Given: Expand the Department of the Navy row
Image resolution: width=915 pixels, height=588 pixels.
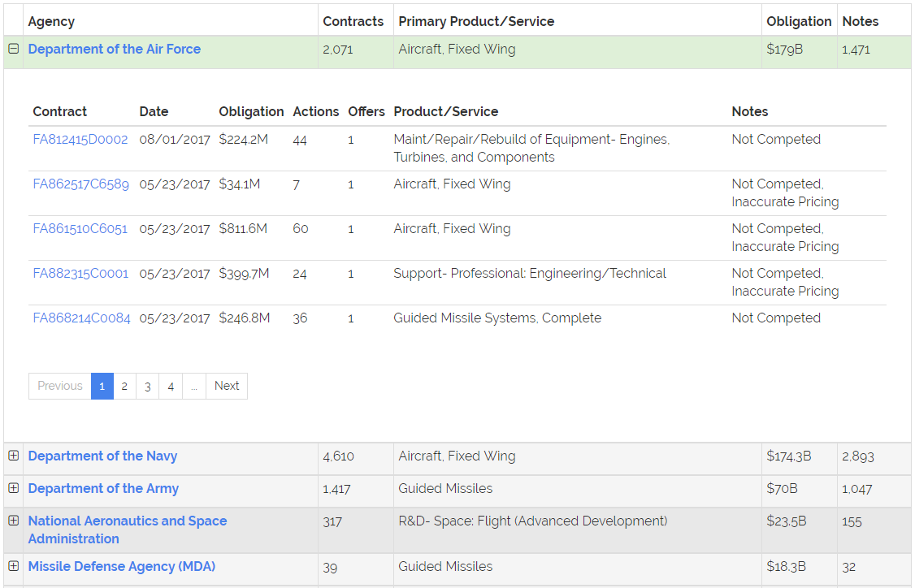Looking at the screenshot, I should click(x=13, y=456).
